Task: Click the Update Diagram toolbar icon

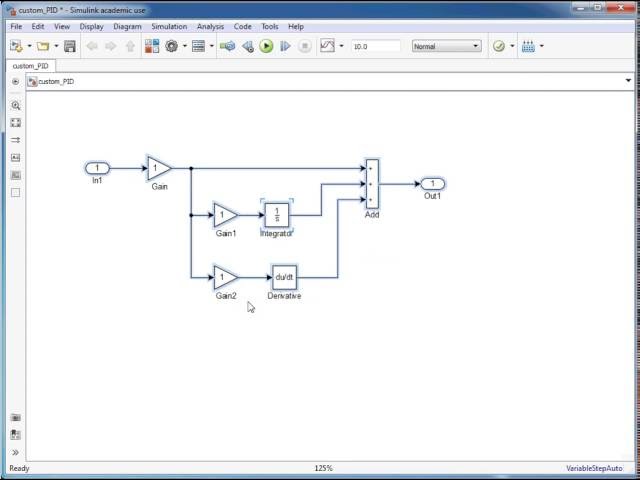Action: pos(228,46)
